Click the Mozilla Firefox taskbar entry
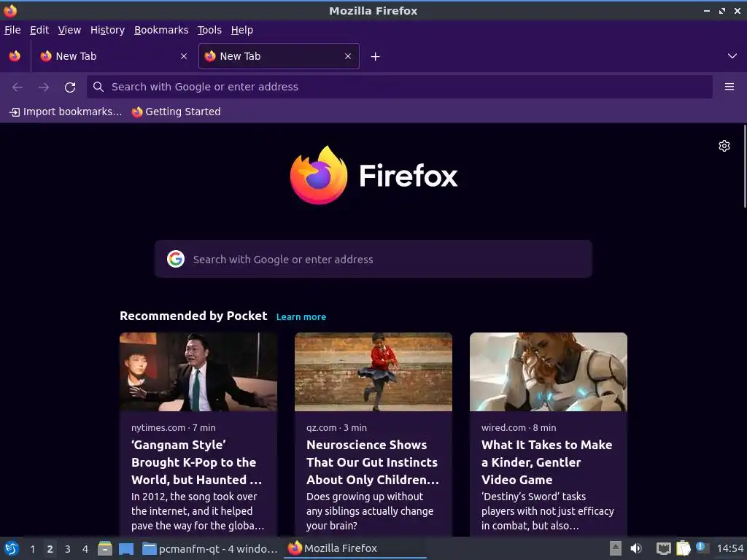Viewport: 747px width, 560px height. [x=355, y=548]
